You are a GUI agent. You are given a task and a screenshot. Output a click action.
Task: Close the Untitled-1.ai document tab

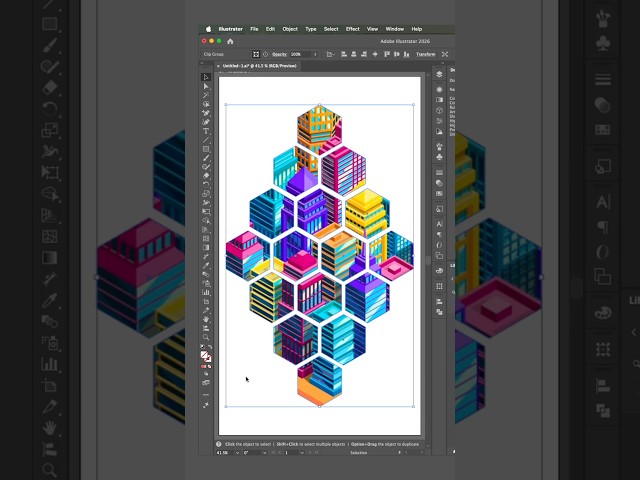pyautogui.click(x=218, y=66)
